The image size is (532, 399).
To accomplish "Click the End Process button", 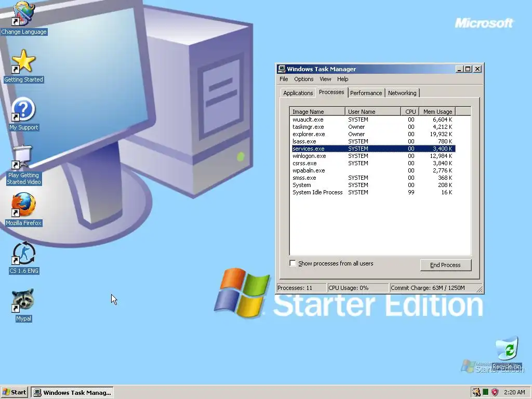I will click(x=445, y=265).
